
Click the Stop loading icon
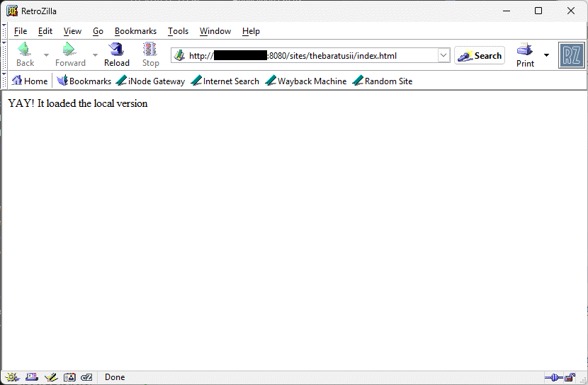pos(150,49)
